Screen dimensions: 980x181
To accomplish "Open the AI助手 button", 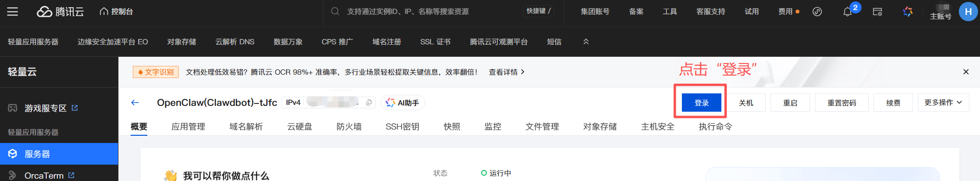I will click(403, 103).
